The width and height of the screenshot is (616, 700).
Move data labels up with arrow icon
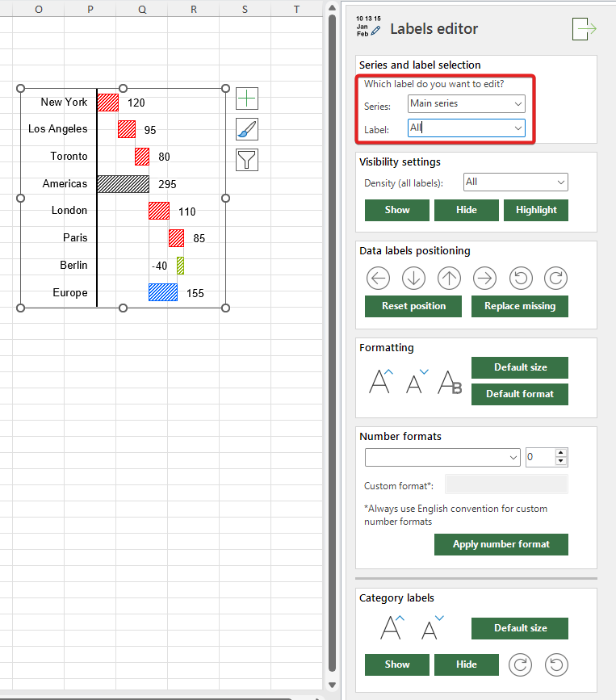(x=449, y=279)
